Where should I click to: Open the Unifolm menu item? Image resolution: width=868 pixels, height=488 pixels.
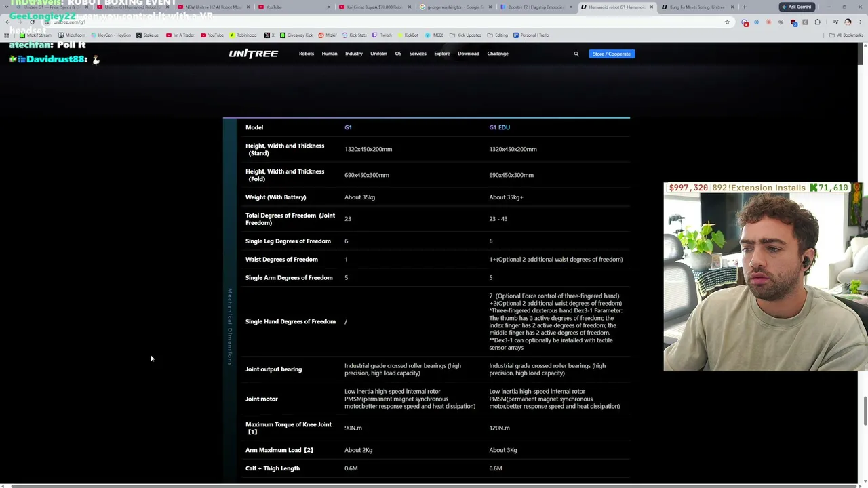378,54
